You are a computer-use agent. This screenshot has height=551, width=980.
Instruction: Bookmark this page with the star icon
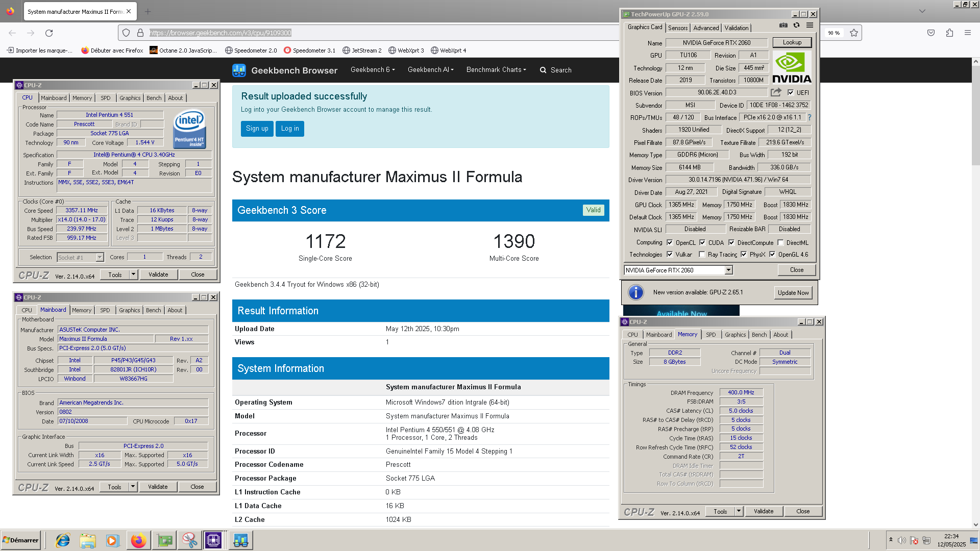click(854, 33)
